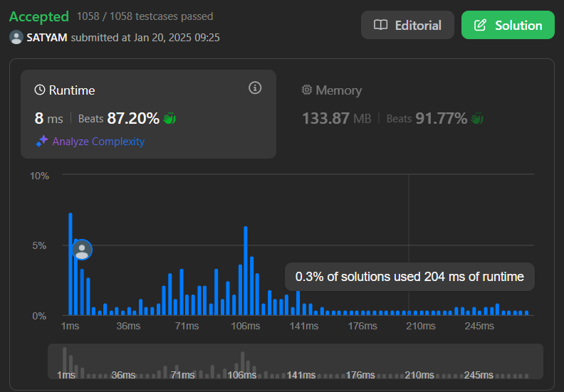This screenshot has width=564, height=392.
Task: Click SATYAM's profile picture avatar
Action: pyautogui.click(x=16, y=37)
